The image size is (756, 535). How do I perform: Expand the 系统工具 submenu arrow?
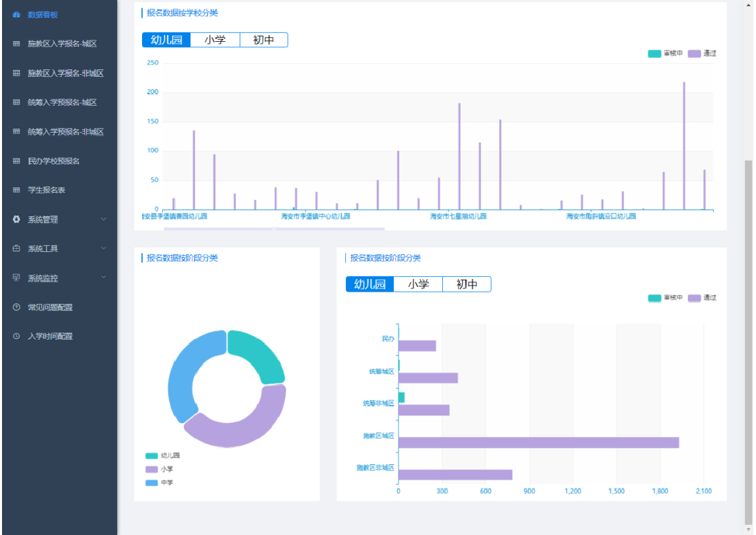point(103,249)
